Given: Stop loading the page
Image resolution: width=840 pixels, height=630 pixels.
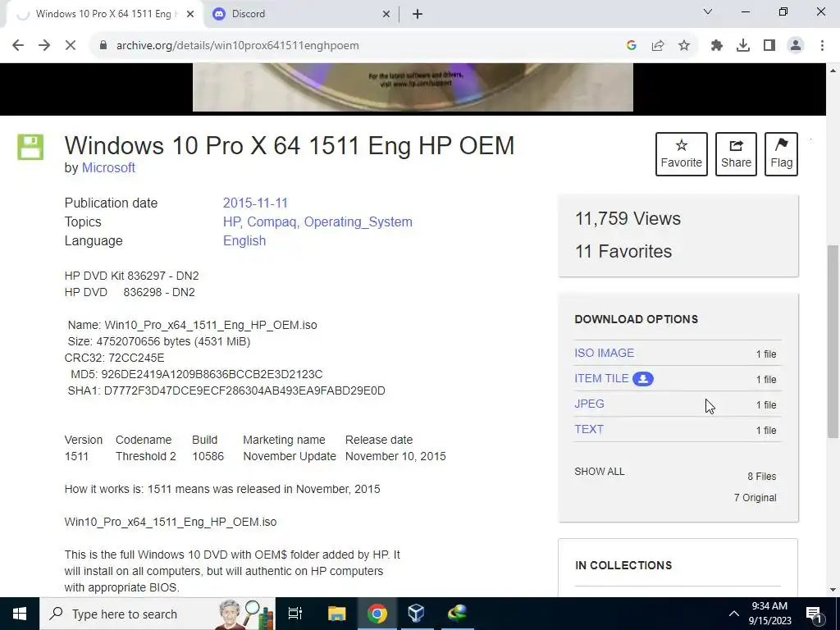Looking at the screenshot, I should click(71, 46).
